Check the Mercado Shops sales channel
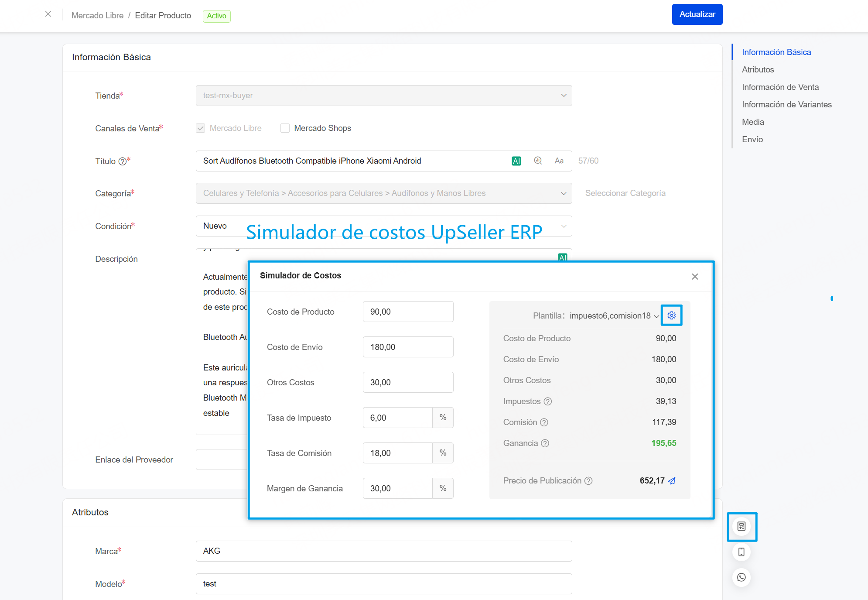 coord(284,128)
